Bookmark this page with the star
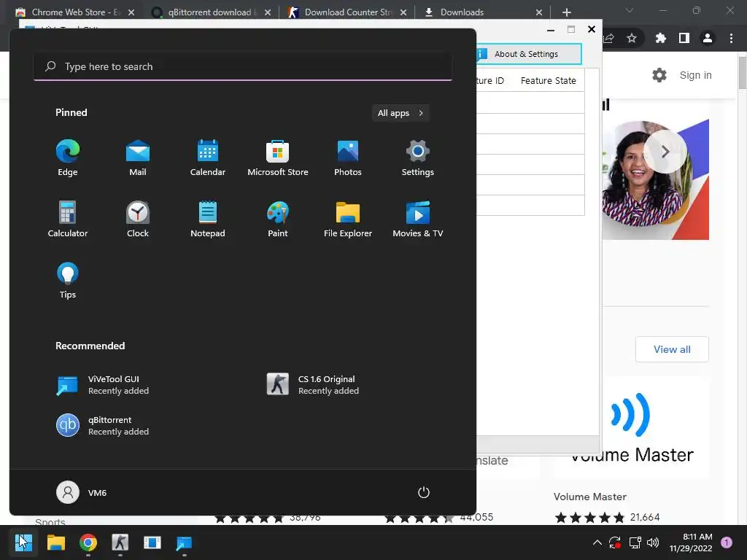 click(x=632, y=38)
